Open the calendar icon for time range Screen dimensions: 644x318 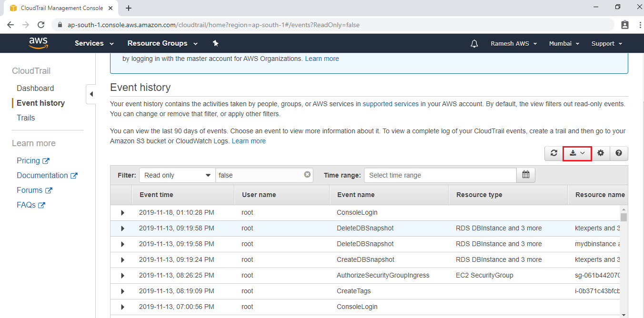click(526, 175)
